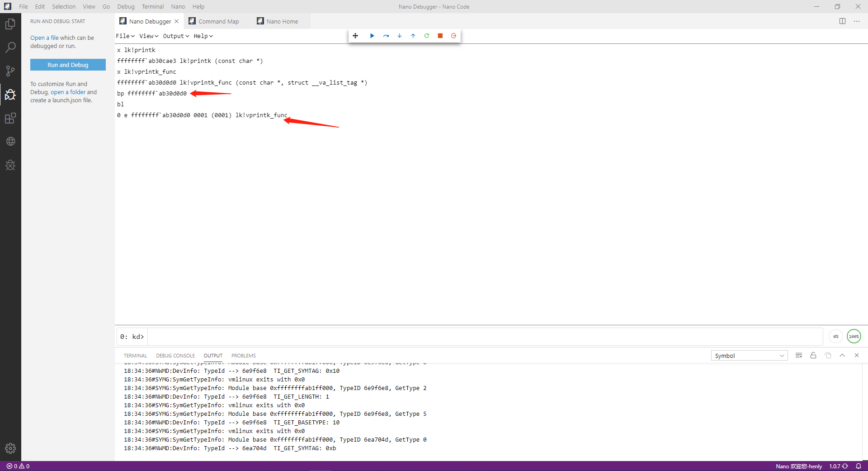Maximize the bottom panel with the chevron

pos(842,355)
